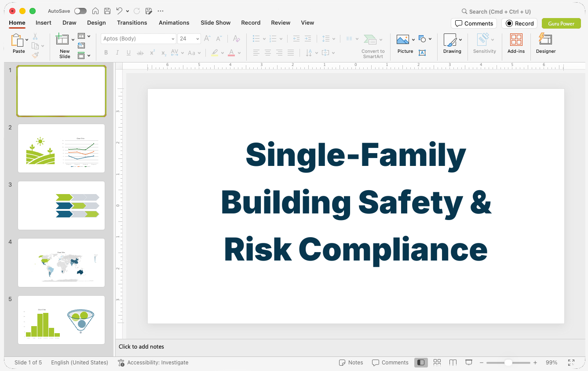Screen dimensions: 588x371
Task: Click the Reset slide icon
Action: [x=81, y=45]
